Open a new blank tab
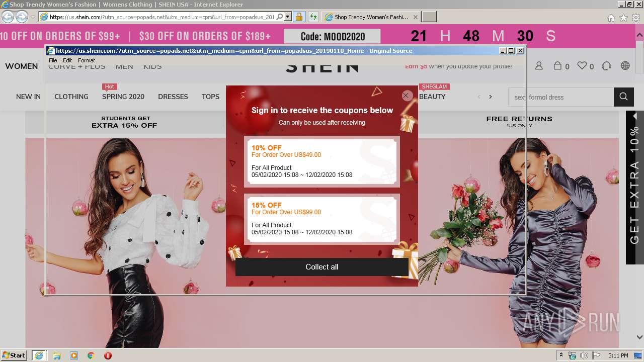Image resolution: width=644 pixels, height=362 pixels. (429, 17)
